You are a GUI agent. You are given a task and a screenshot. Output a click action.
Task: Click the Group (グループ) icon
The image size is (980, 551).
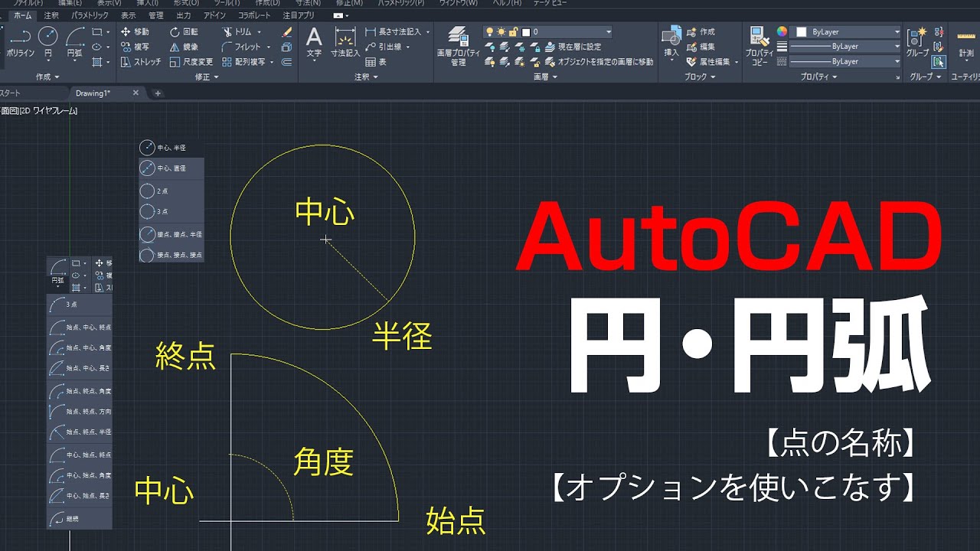[x=917, y=43]
